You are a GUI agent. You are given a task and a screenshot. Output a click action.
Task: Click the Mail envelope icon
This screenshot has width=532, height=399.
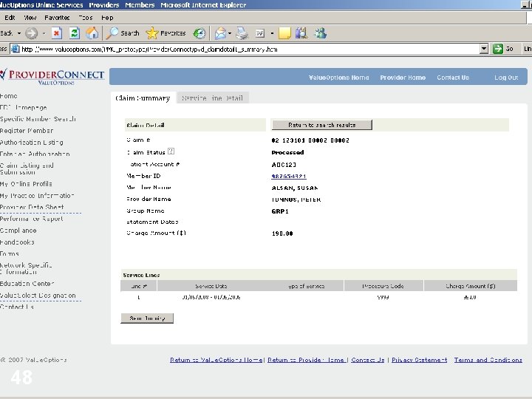[x=220, y=33]
